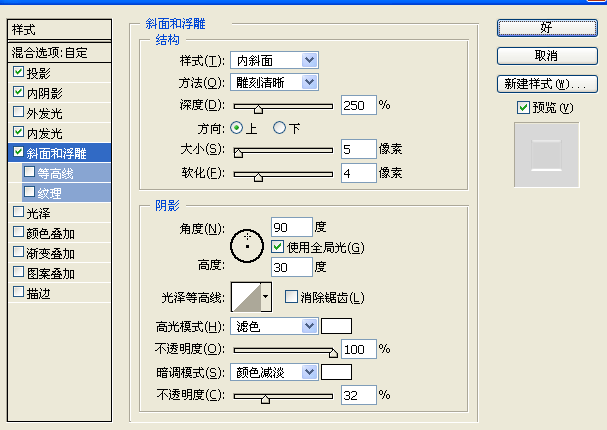Click the 好 OK button
This screenshot has width=607, height=430.
point(547,28)
